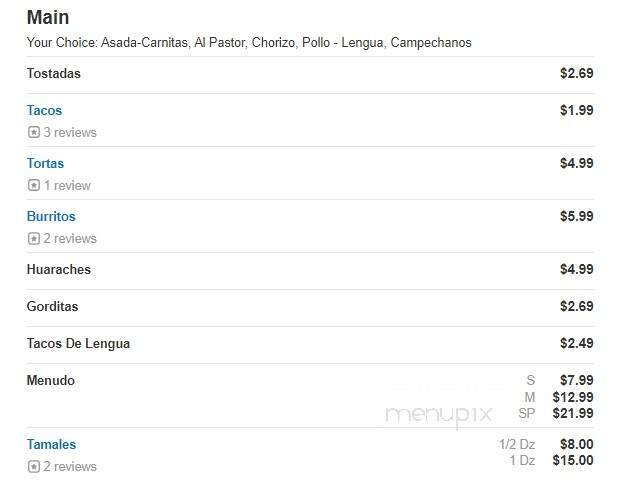Click the review star icon under Tamales
The height and width of the screenshot is (497, 618).
pyautogui.click(x=33, y=467)
